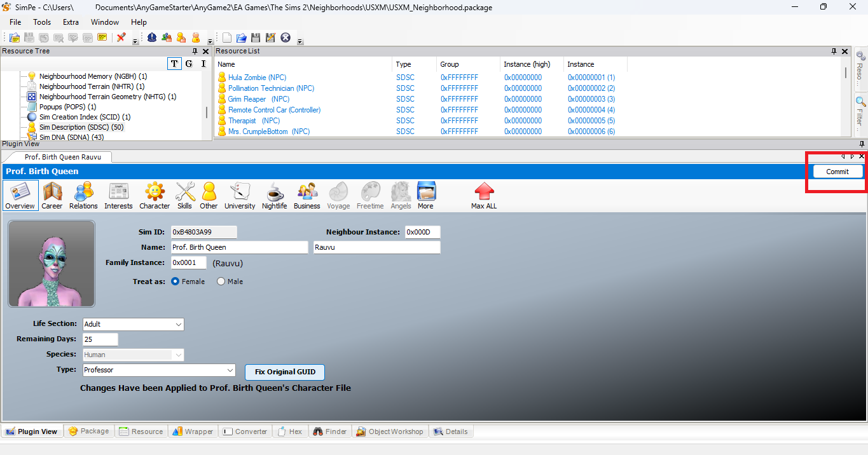This screenshot has width=868, height=455.
Task: Open the Nightlife section icon
Action: click(274, 195)
